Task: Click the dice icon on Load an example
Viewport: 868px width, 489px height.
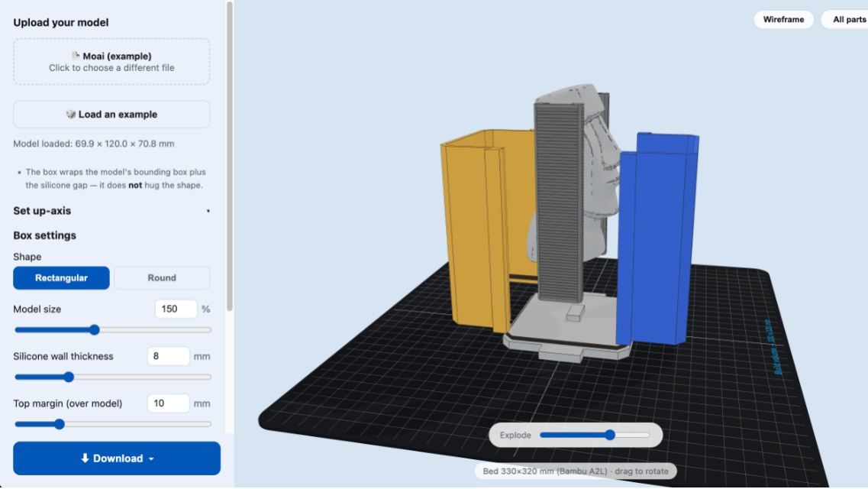Action: coord(71,114)
